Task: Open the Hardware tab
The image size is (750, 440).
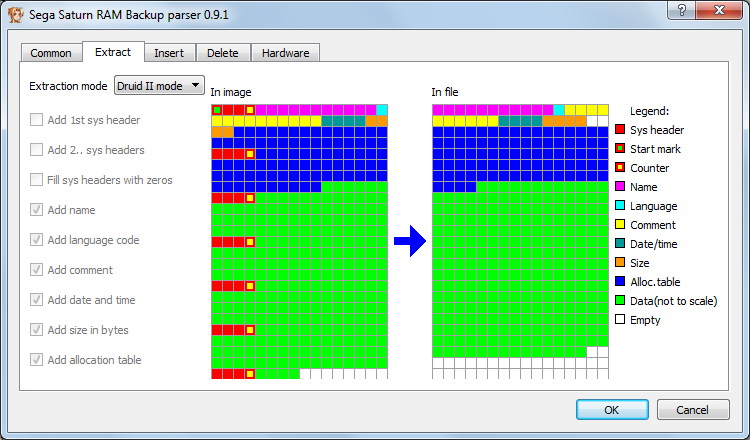Action: point(286,53)
